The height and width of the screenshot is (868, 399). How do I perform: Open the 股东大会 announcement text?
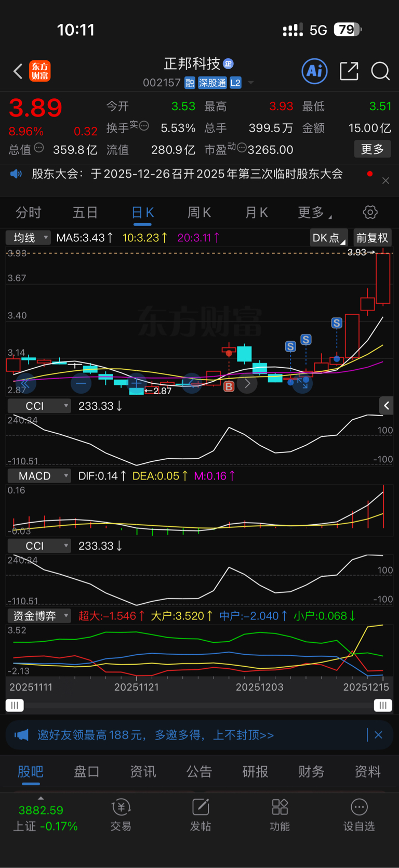click(187, 174)
